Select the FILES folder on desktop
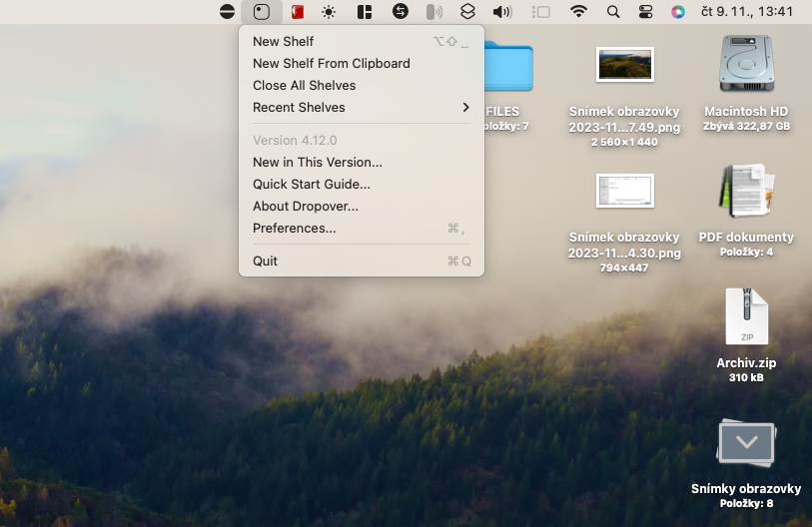812x527 pixels. coord(509,66)
